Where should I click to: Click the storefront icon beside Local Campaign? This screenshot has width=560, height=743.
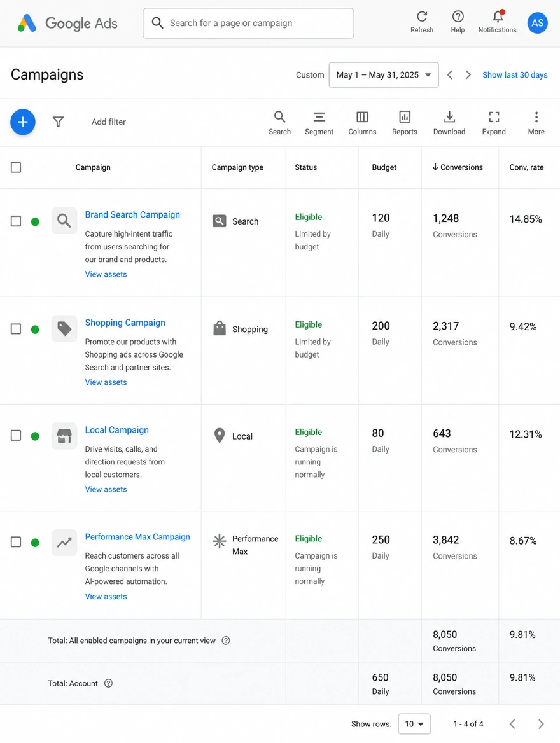pos(64,436)
